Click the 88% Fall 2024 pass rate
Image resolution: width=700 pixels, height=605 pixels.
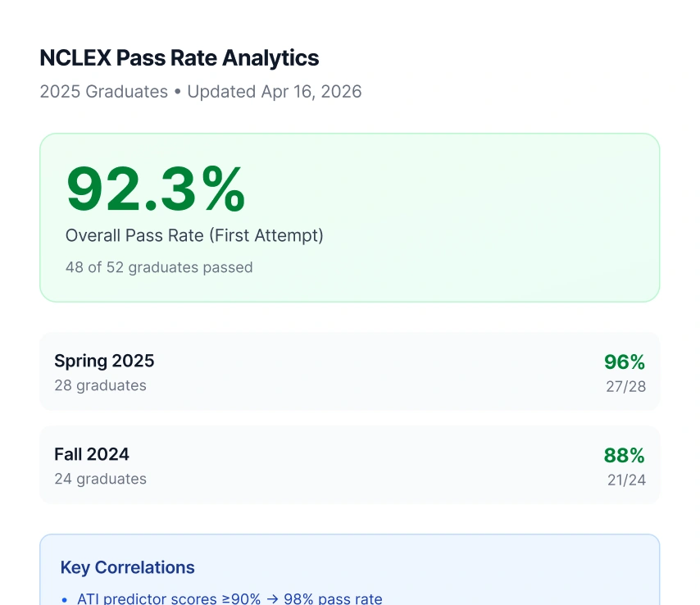pos(625,455)
